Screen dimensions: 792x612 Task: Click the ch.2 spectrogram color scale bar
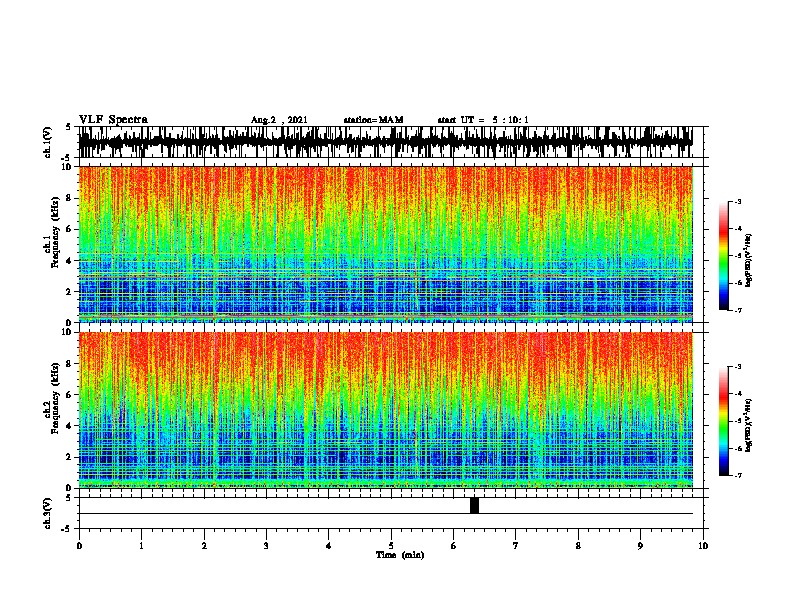pyautogui.click(x=724, y=421)
